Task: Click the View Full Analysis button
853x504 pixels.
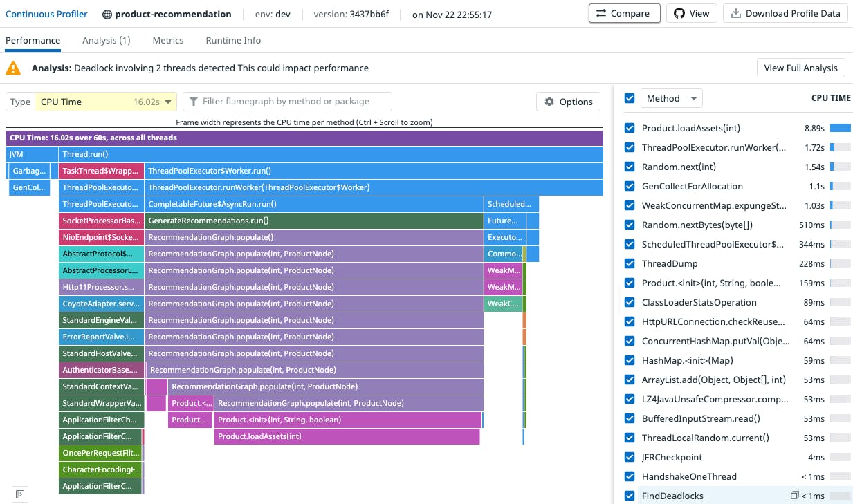Action: pos(800,68)
